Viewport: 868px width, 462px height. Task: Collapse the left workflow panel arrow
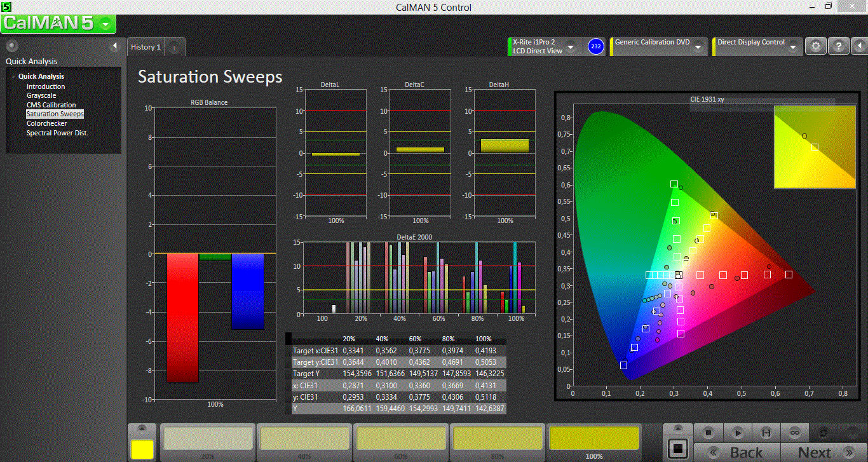pos(115,46)
